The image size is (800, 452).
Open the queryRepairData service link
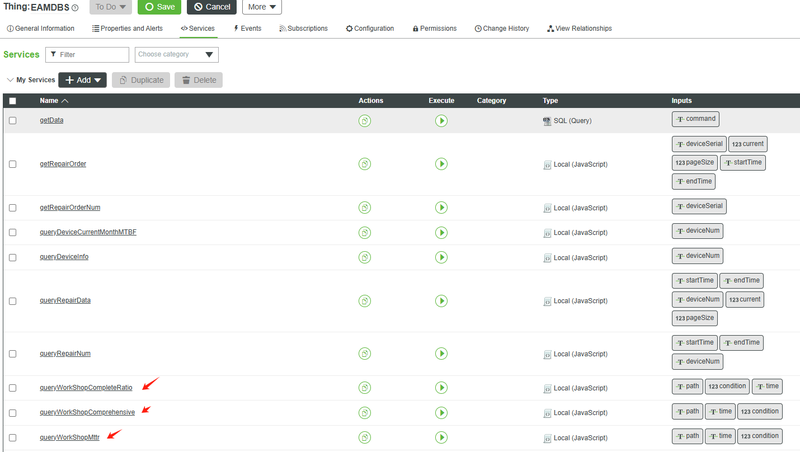coord(65,300)
